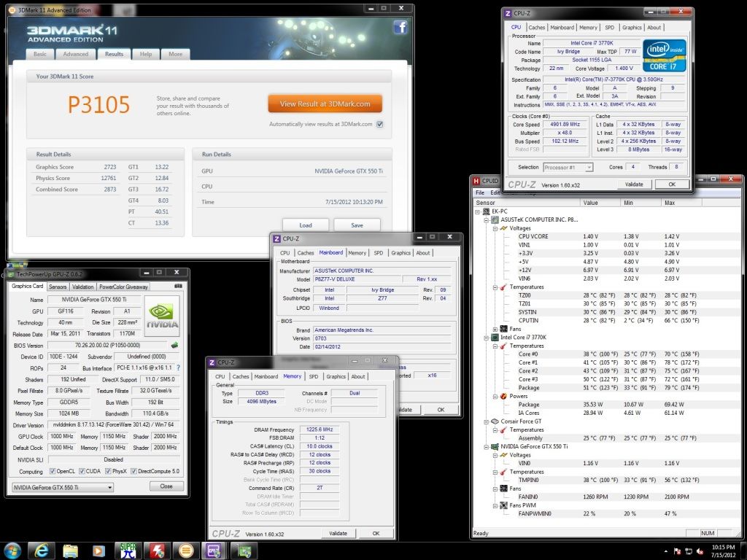Screen dimensions: 747x560
Task: Switch to the Basic tab in 3DMark 11
Action: (x=39, y=54)
